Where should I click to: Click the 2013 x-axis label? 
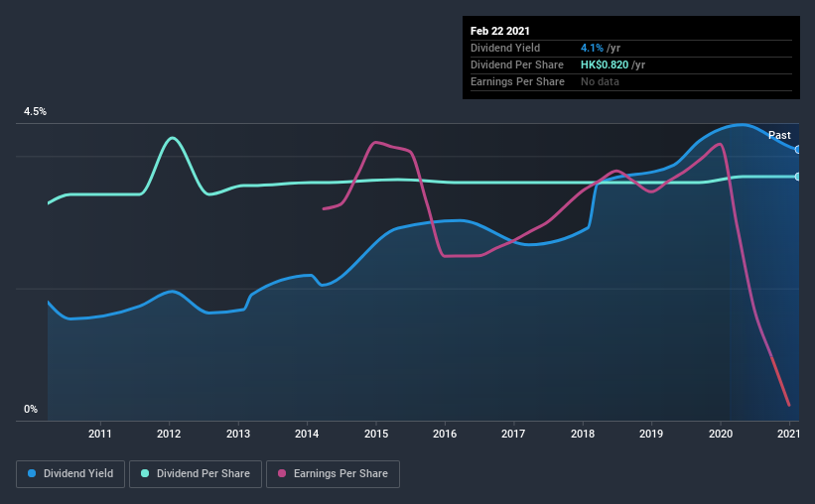tap(238, 434)
